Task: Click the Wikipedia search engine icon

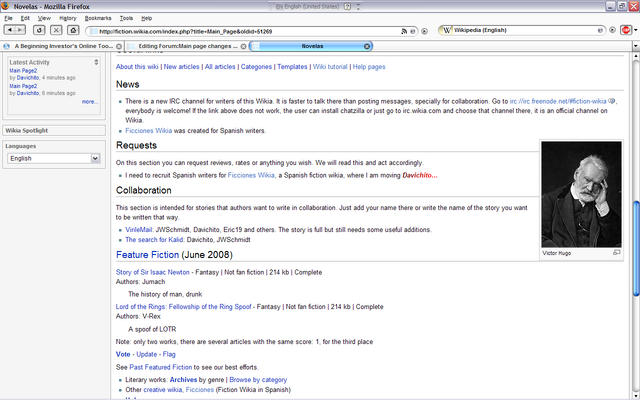Action: (x=447, y=30)
